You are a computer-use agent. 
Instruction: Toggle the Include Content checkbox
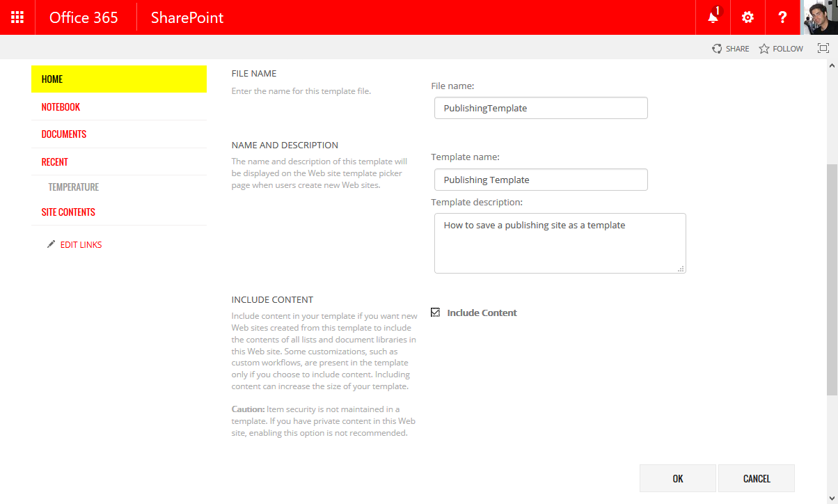pyautogui.click(x=436, y=312)
